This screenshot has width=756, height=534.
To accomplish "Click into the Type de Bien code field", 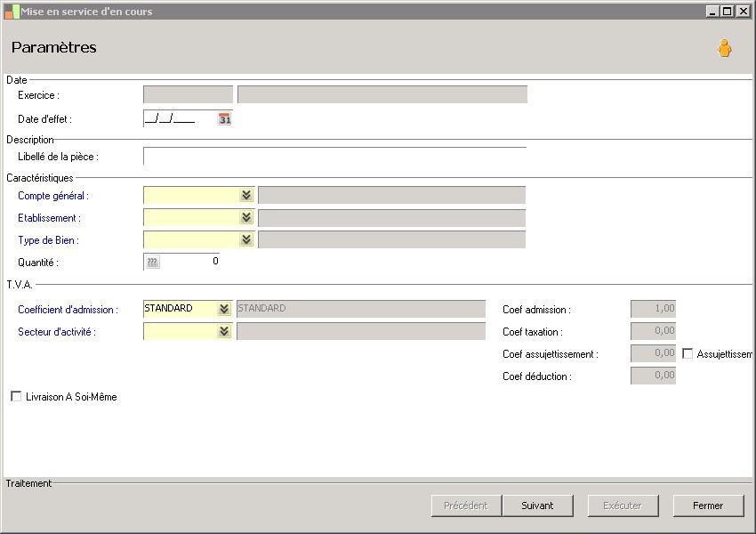I will point(191,239).
